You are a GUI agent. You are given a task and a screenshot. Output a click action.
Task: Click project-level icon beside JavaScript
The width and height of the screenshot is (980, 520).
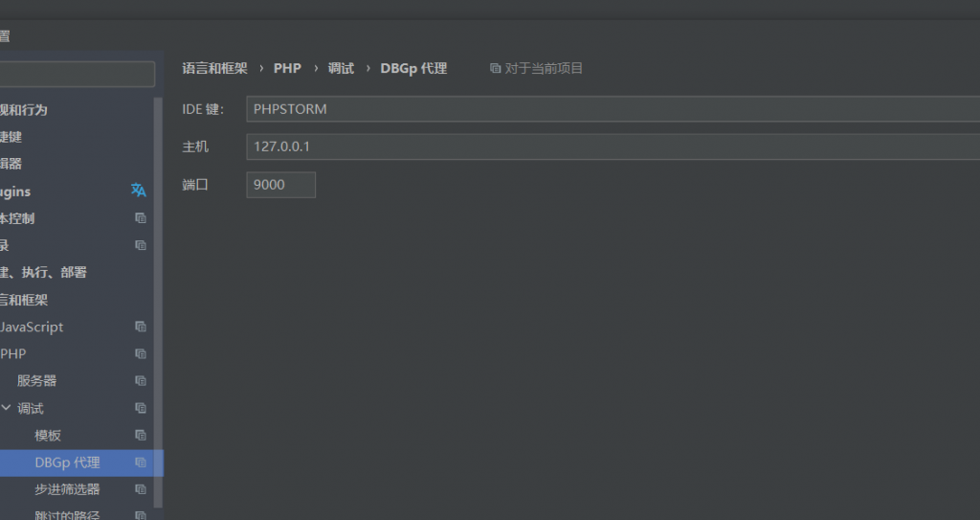point(141,327)
